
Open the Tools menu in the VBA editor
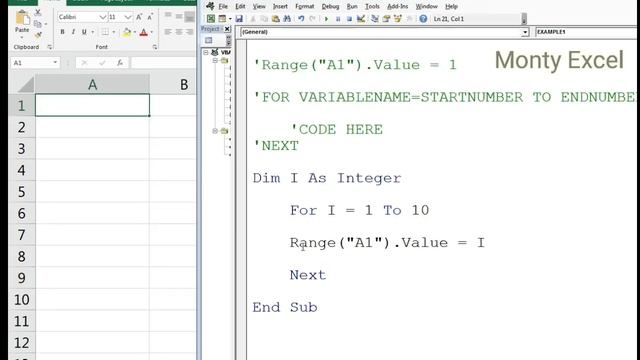[x=372, y=7]
